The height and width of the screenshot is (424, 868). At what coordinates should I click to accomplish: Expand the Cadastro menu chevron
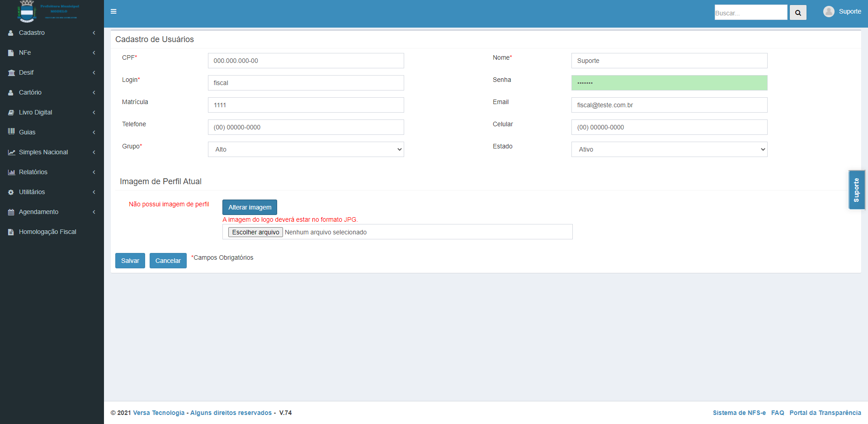[x=94, y=33]
